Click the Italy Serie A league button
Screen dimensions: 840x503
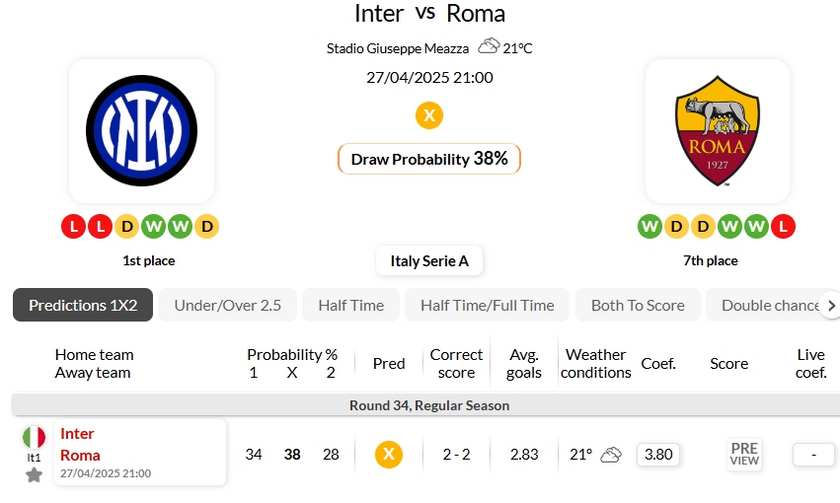429,261
